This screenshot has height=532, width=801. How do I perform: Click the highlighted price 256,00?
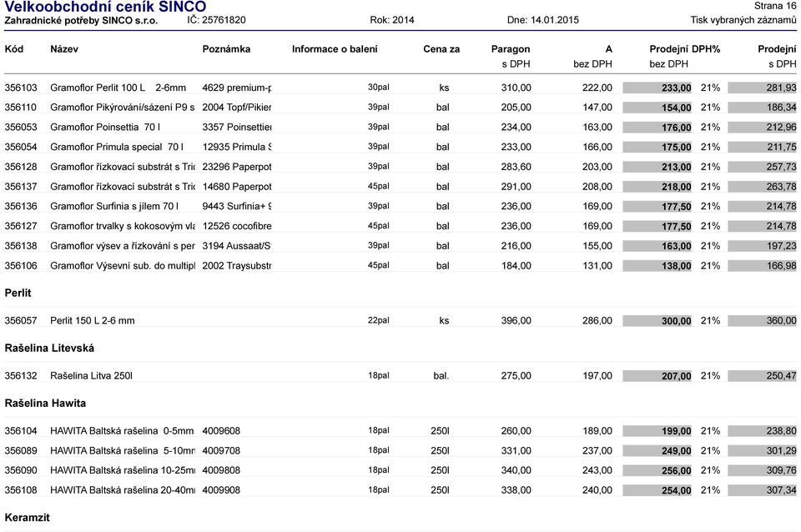coord(677,471)
